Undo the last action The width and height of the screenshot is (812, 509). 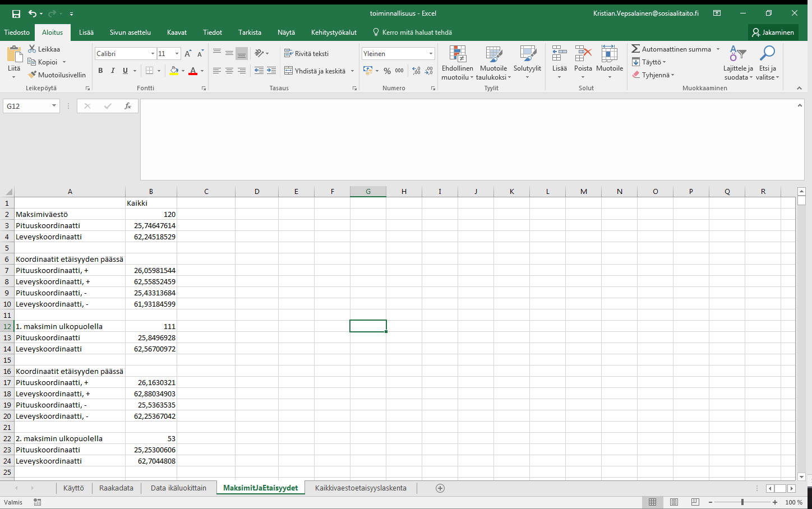(x=33, y=13)
